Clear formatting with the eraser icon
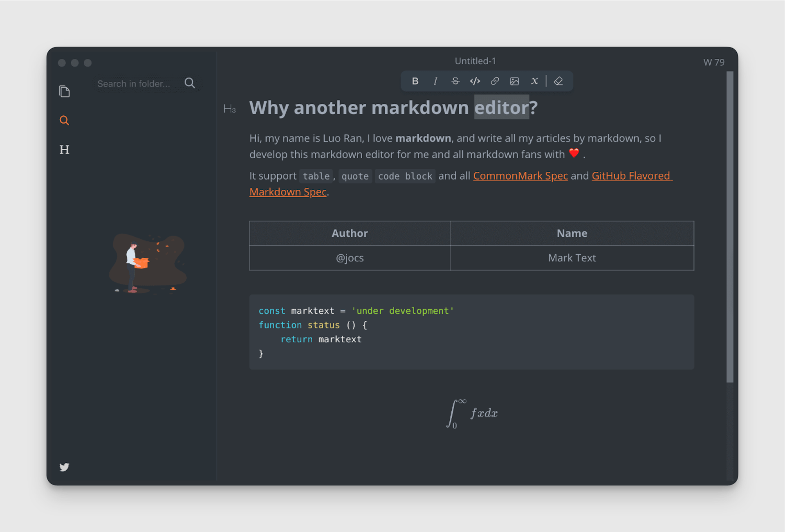Viewport: 785px width, 532px height. click(x=559, y=81)
